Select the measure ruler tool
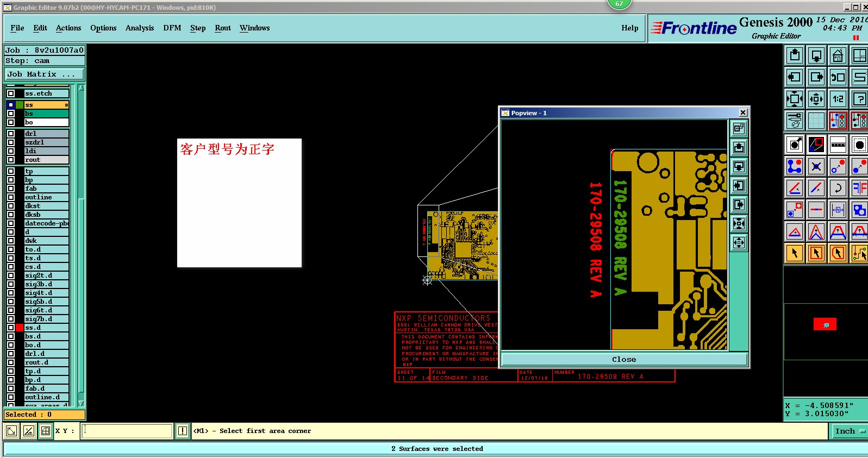 tap(838, 145)
